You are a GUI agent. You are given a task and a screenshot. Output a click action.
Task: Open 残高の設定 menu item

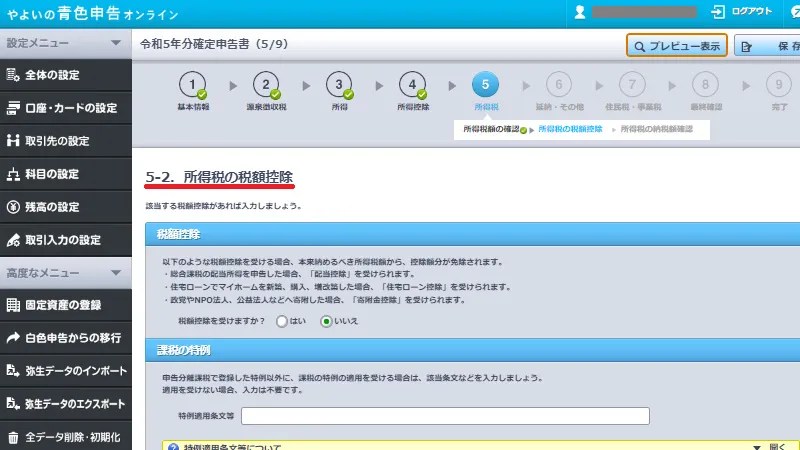pos(66,207)
